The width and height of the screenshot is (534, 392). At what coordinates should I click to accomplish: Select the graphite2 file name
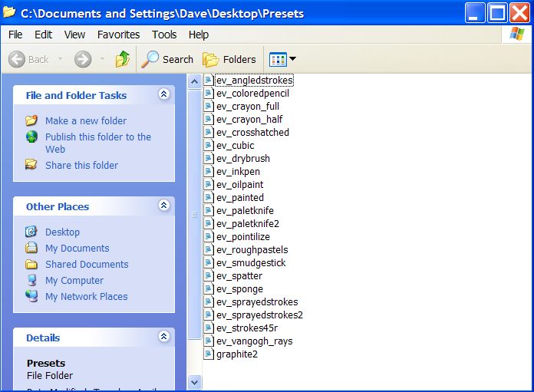pyautogui.click(x=237, y=354)
